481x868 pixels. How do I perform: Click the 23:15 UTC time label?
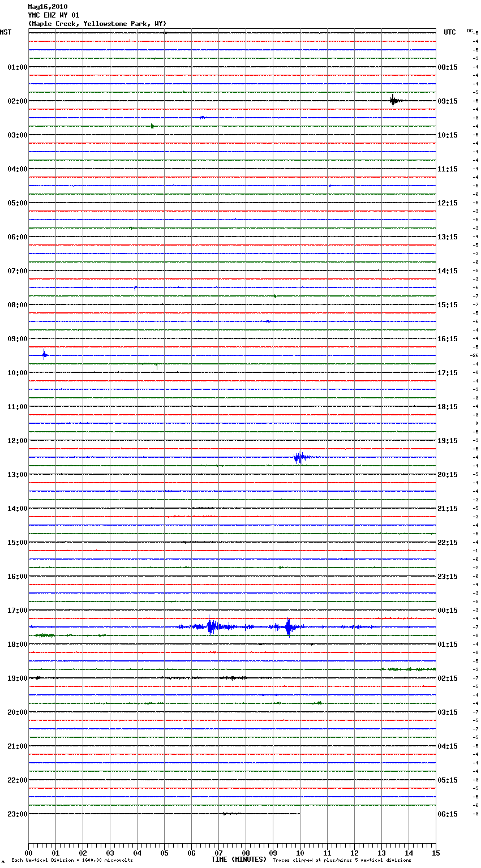click(x=448, y=576)
